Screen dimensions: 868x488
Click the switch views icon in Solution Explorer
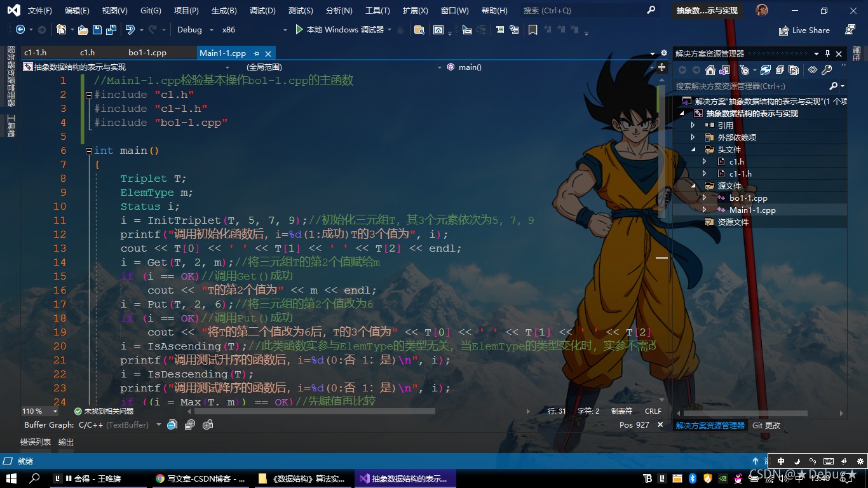pyautogui.click(x=723, y=70)
